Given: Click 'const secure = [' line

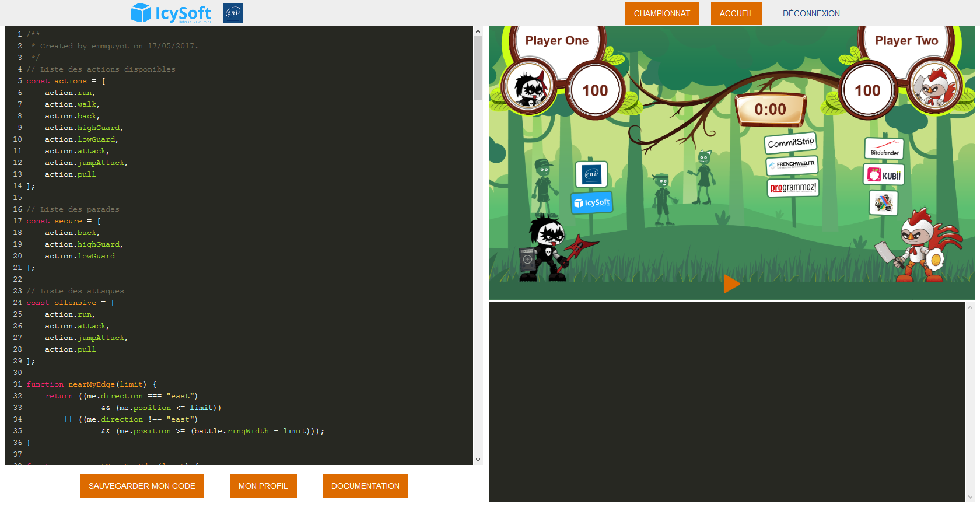Looking at the screenshot, I should click(64, 221).
